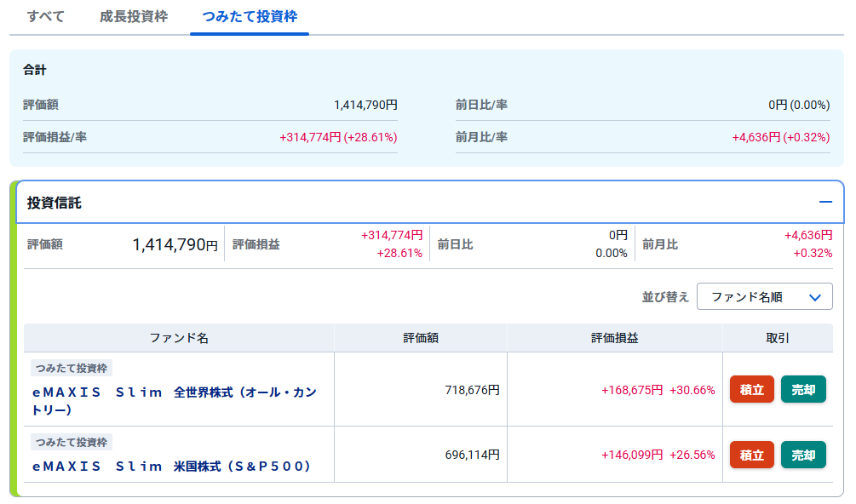This screenshot has width=856, height=504.
Task: Click the 評価損益 column header in table
Action: click(614, 338)
